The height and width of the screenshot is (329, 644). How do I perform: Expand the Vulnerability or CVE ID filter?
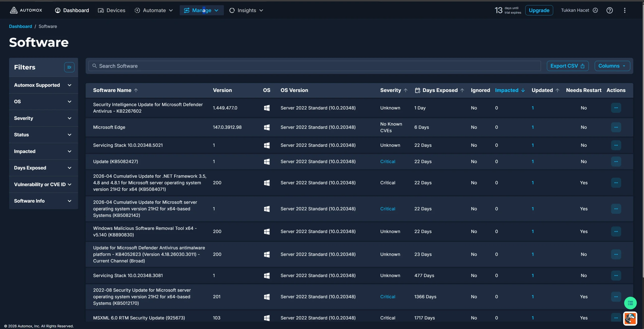click(x=44, y=184)
